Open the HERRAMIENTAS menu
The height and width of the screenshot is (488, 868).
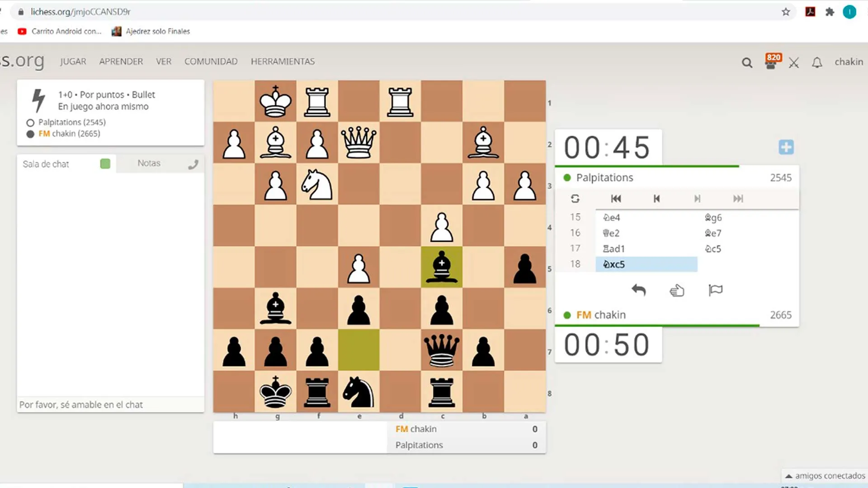coord(283,61)
